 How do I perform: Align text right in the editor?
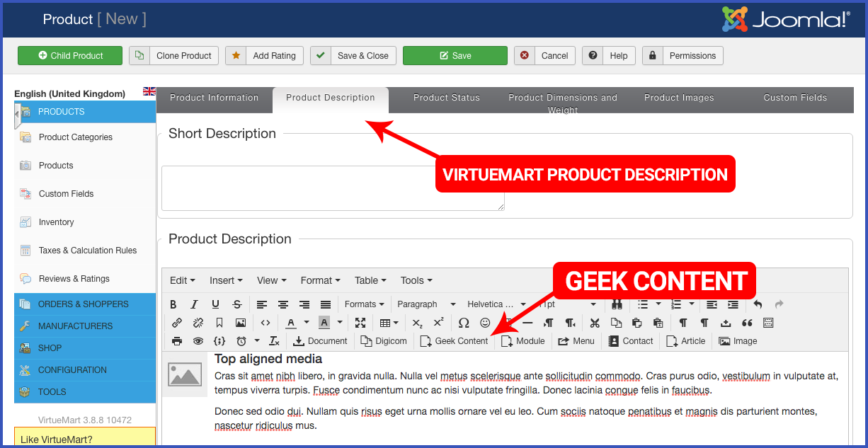coord(304,304)
